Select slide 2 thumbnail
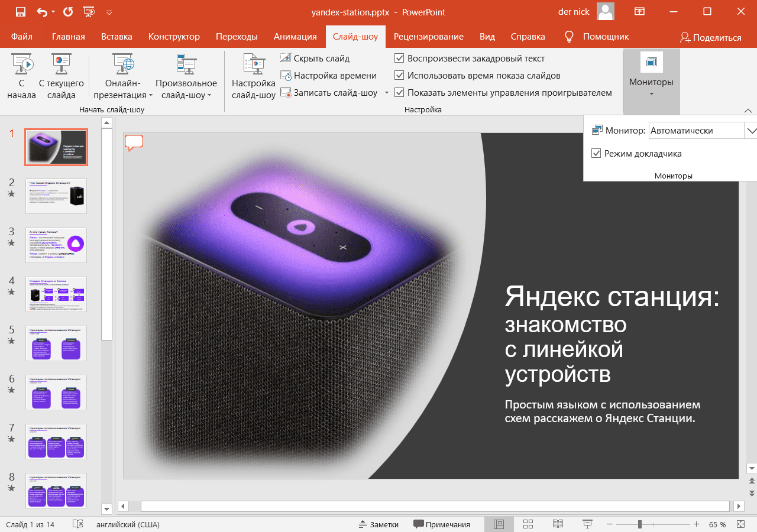 [56, 196]
